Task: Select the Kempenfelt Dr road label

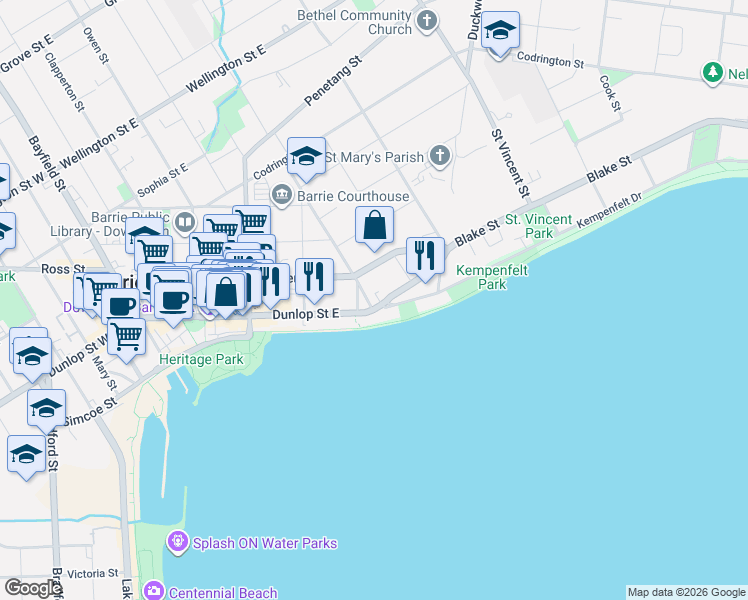Action: click(x=609, y=210)
